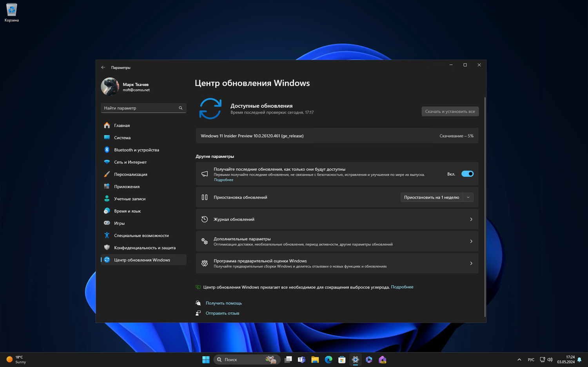This screenshot has width=588, height=367.
Task: Open the weather widget showing 18°C Sunny
Action: coord(16,360)
